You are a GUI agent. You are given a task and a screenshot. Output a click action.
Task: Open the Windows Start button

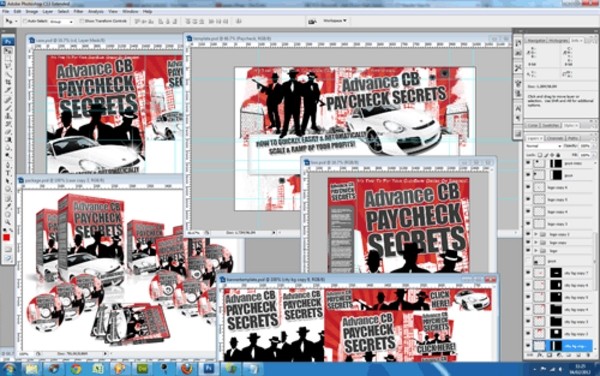[x=9, y=369]
